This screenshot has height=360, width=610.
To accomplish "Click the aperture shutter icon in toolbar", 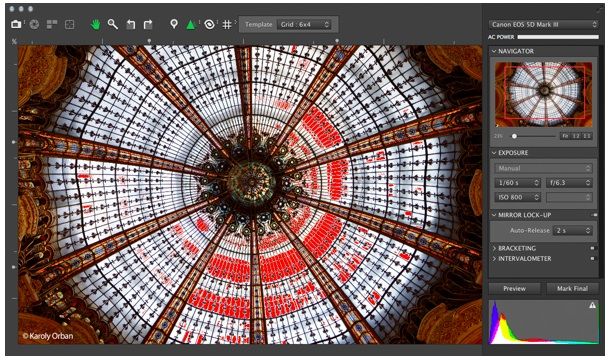I will [34, 25].
